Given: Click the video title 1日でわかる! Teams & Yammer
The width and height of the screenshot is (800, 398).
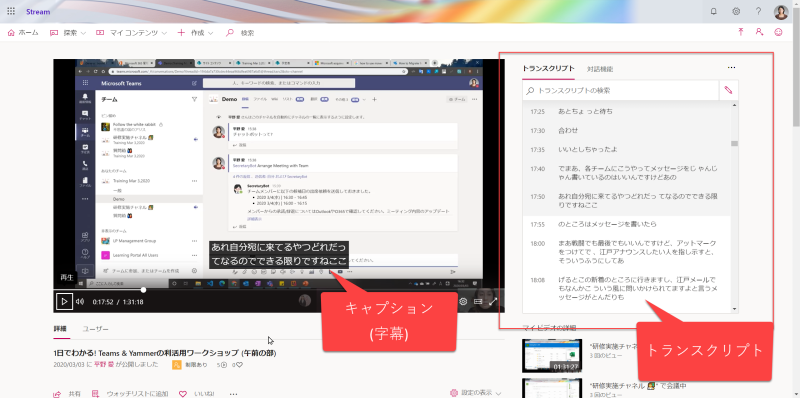Looking at the screenshot, I should click(x=164, y=353).
